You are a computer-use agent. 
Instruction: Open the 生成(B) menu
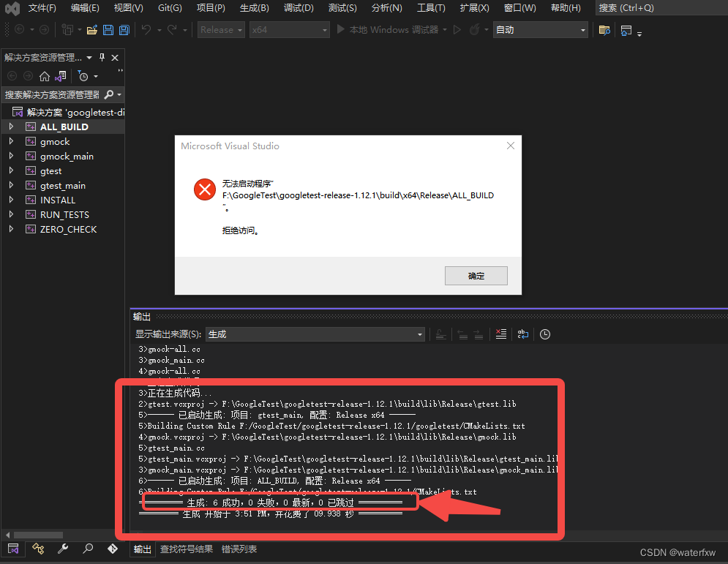pyautogui.click(x=254, y=8)
